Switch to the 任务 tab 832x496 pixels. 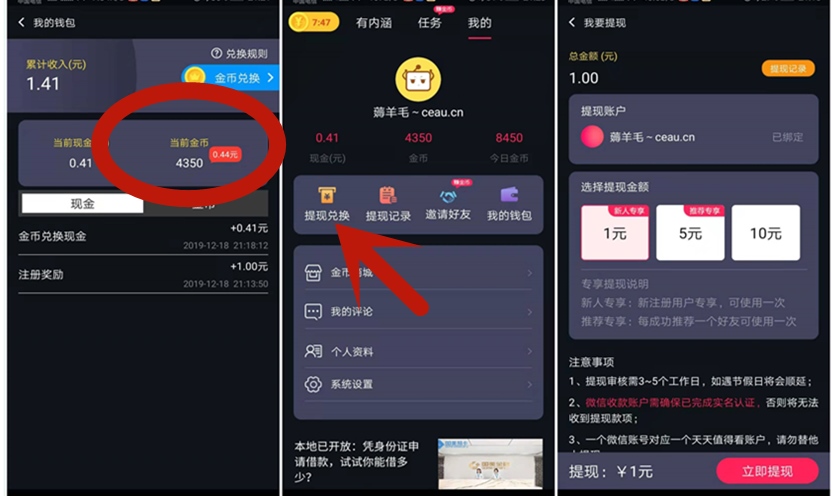click(x=429, y=23)
